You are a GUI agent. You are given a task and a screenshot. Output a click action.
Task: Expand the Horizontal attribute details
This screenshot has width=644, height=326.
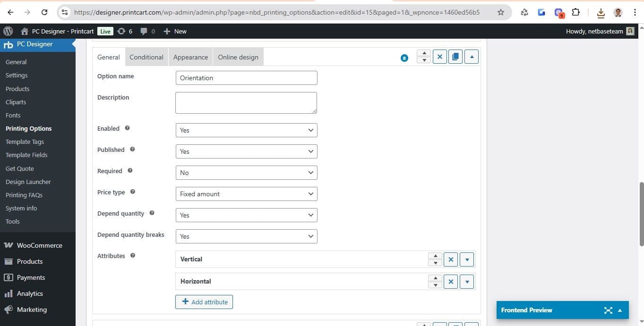pyautogui.click(x=467, y=282)
